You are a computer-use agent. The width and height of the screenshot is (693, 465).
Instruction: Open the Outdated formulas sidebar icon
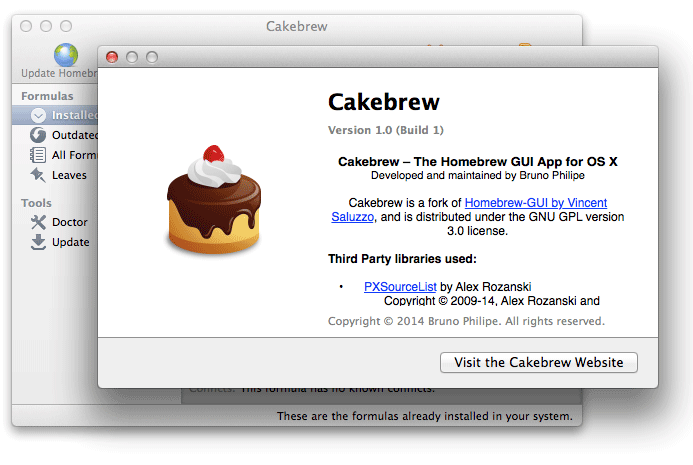point(38,135)
